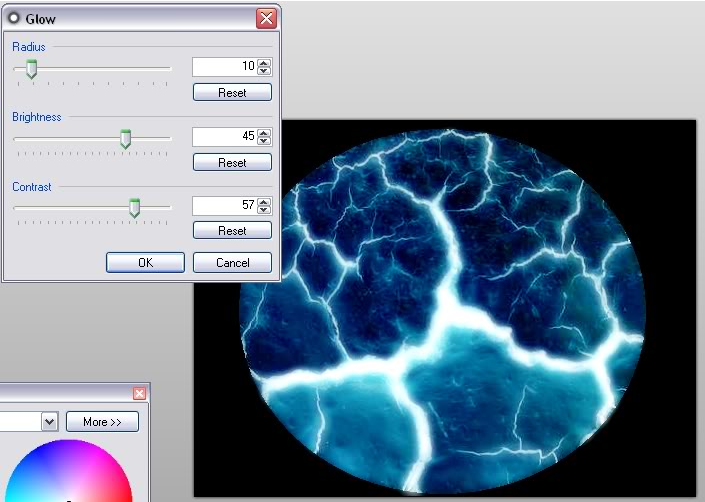
Task: Click the glowing crackle image on canvas
Action: (442, 311)
